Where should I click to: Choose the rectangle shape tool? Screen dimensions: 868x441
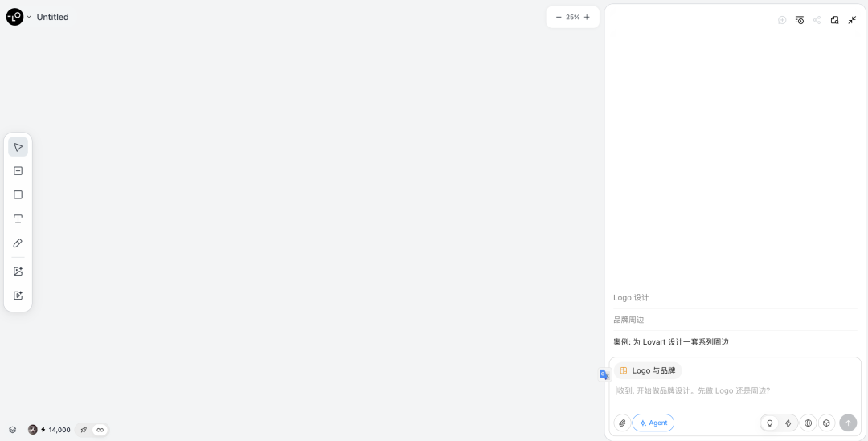coord(18,194)
